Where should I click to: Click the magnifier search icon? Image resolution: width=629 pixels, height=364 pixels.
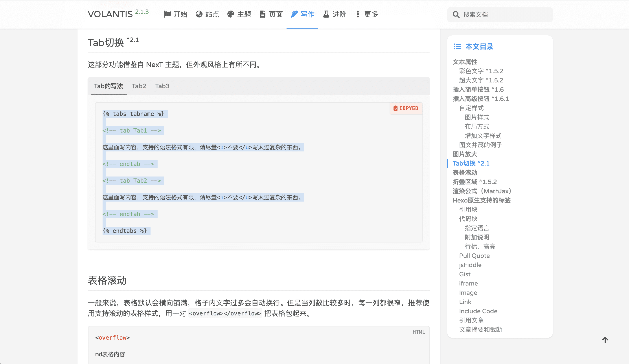point(456,15)
